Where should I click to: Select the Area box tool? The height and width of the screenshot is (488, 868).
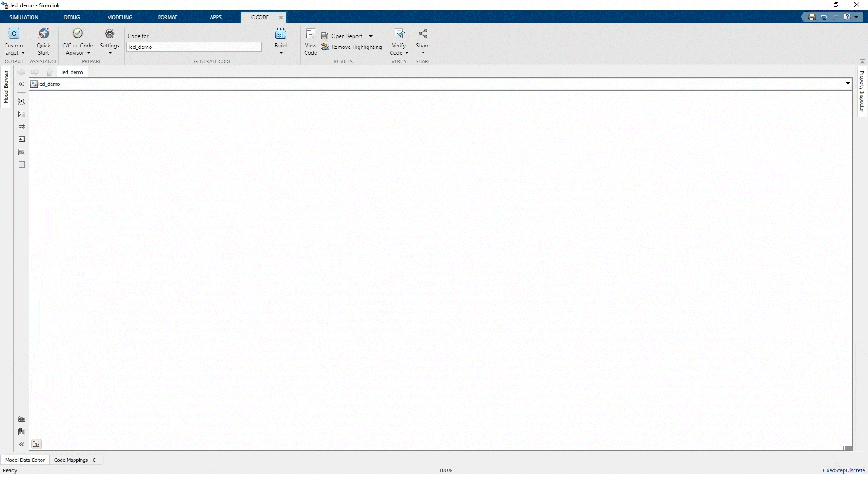coord(22,164)
